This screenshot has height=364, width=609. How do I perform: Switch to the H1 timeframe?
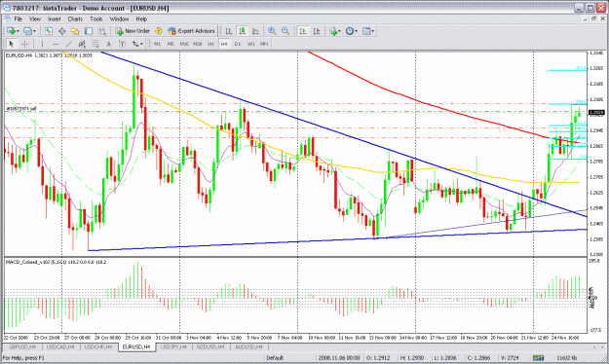(210, 44)
